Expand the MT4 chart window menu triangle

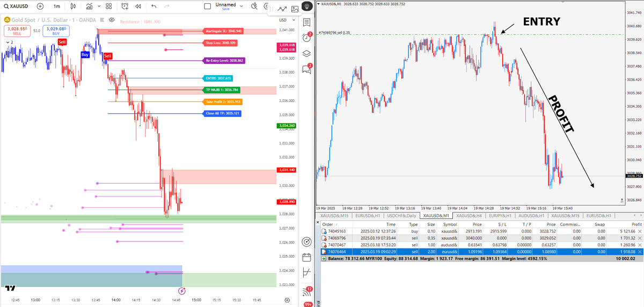coord(319,4)
